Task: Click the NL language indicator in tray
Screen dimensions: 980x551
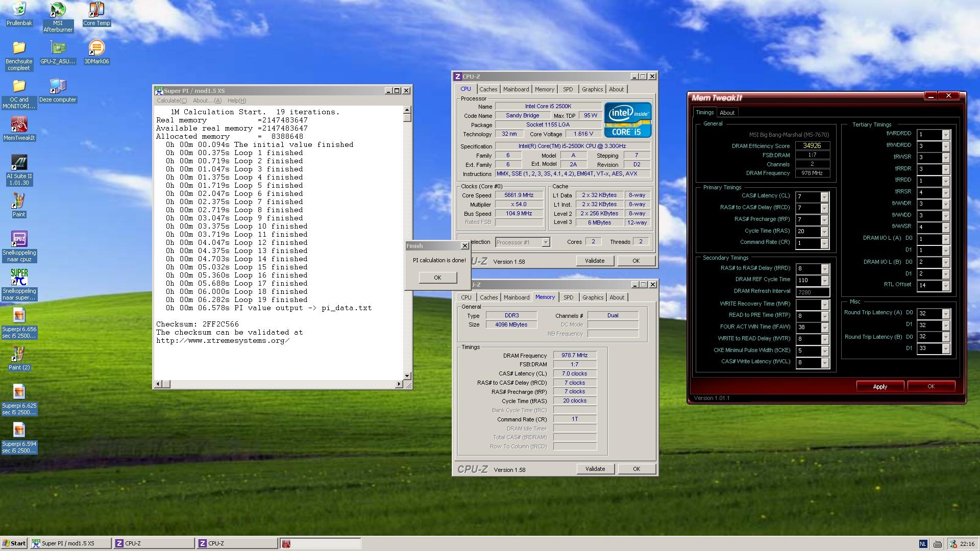Action: [923, 544]
